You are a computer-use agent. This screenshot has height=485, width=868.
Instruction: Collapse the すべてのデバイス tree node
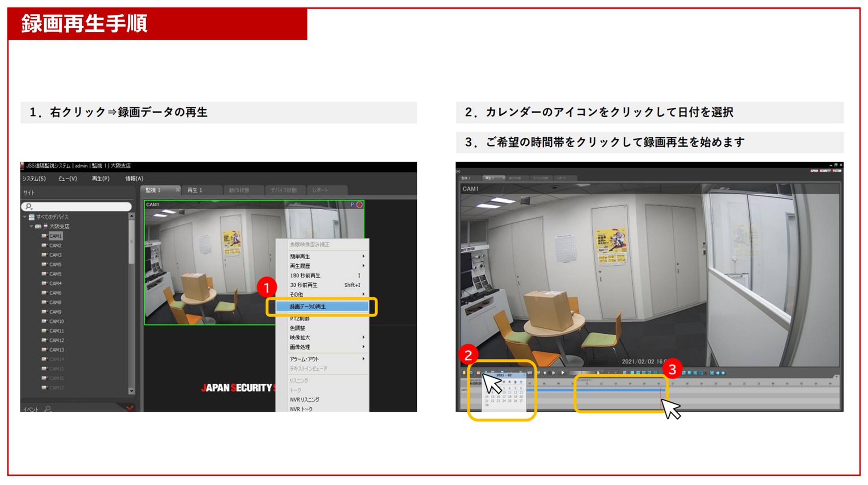(25, 217)
